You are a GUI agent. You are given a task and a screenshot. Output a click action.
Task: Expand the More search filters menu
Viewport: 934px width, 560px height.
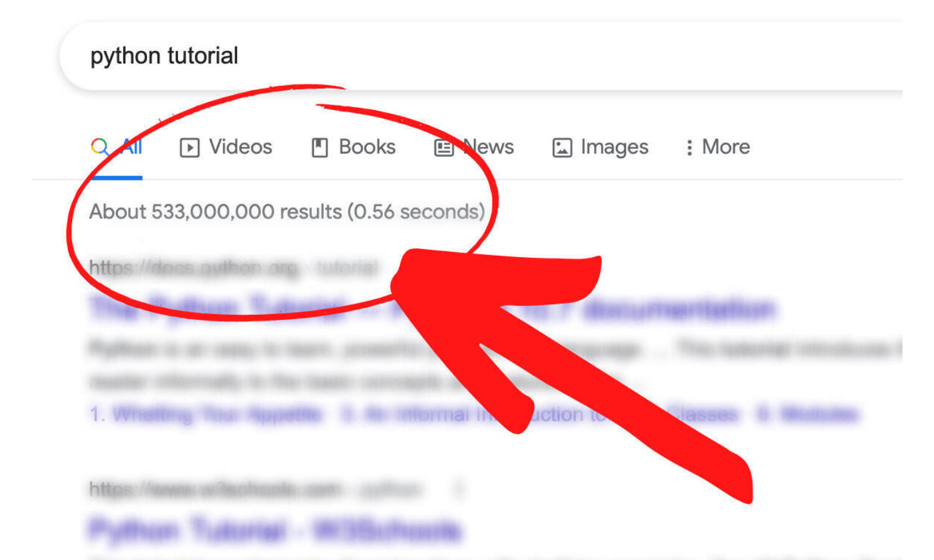pos(725,147)
